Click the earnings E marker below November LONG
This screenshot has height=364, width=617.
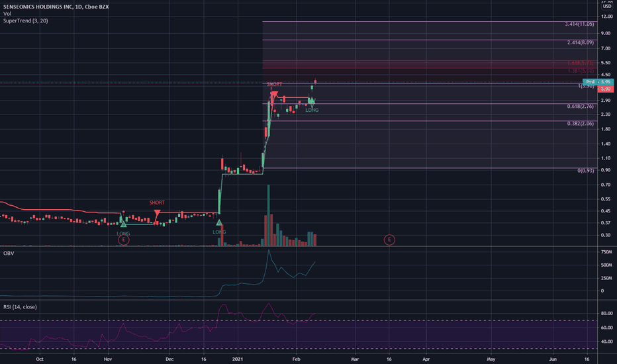(x=124, y=240)
